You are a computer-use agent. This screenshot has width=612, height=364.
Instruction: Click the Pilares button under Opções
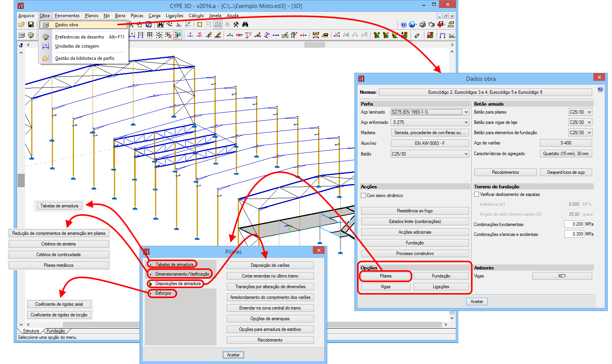[x=386, y=276]
